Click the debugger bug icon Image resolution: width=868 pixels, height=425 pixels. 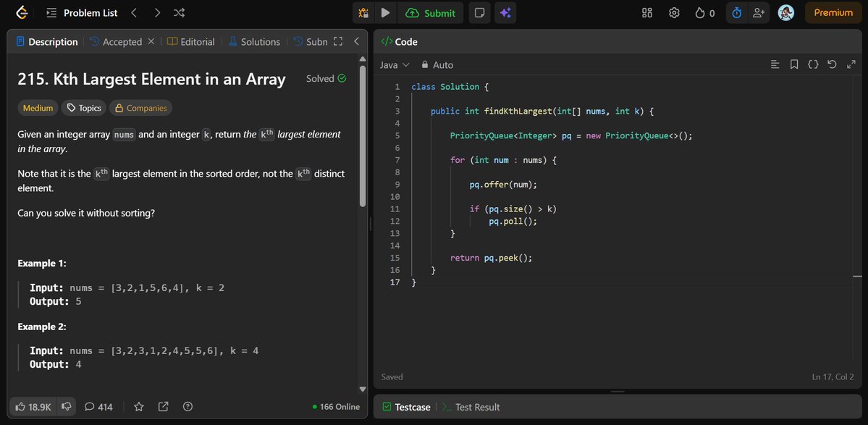click(x=363, y=13)
